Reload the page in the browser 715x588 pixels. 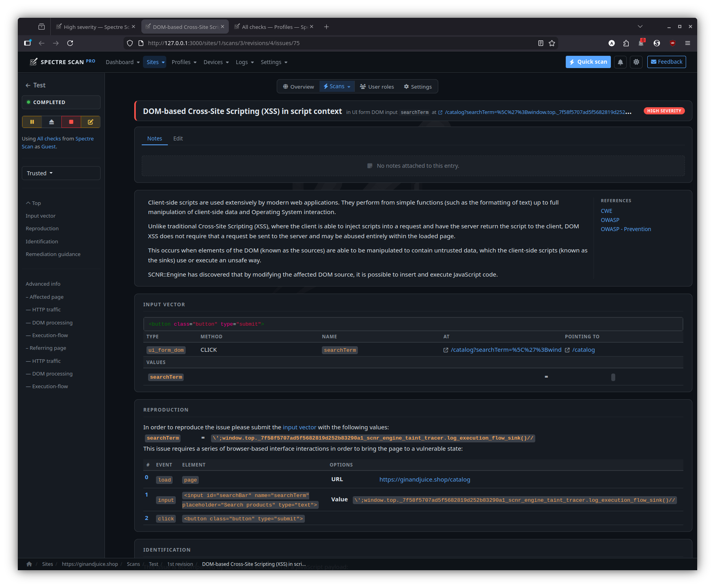click(x=70, y=43)
